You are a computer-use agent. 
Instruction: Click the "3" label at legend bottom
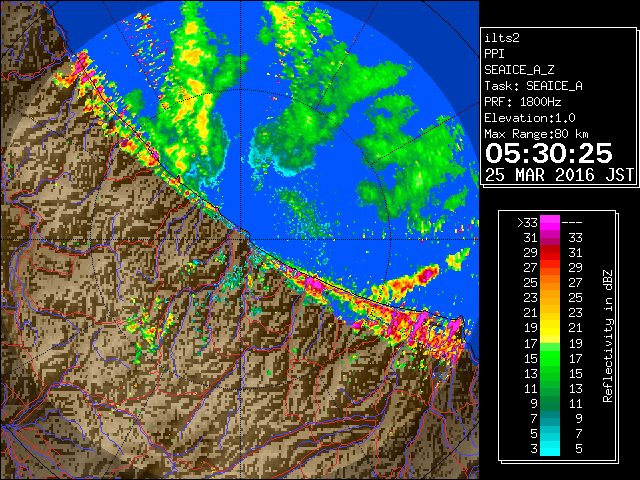(x=534, y=449)
